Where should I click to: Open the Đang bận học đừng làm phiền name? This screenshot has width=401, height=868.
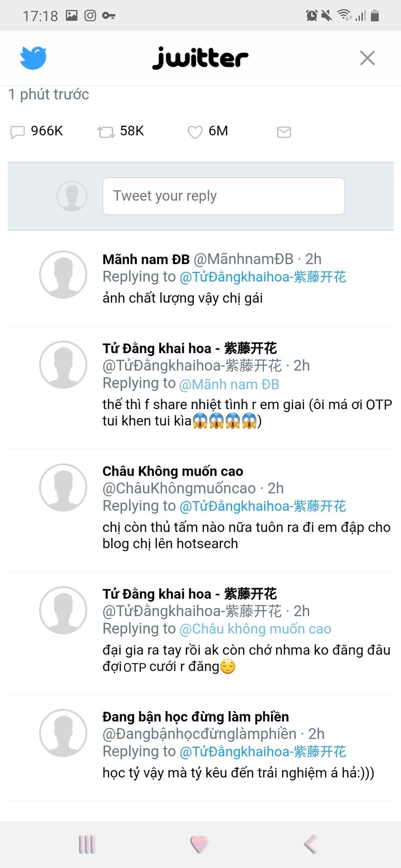coord(196,717)
